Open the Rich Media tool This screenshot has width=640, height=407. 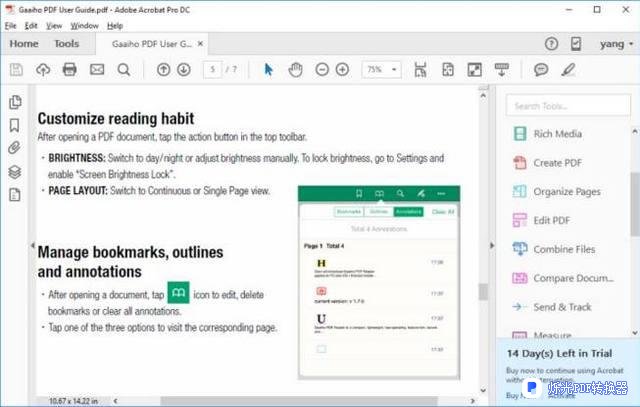point(548,134)
